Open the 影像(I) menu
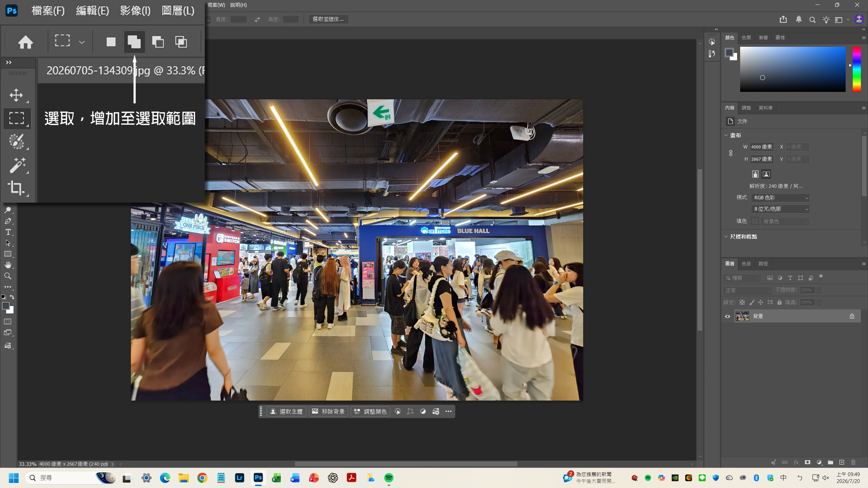Viewport: 868px width, 488px height. tap(135, 11)
